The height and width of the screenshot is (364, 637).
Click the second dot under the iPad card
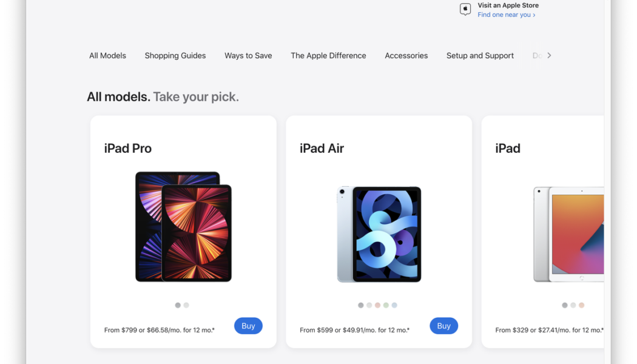[x=573, y=305]
